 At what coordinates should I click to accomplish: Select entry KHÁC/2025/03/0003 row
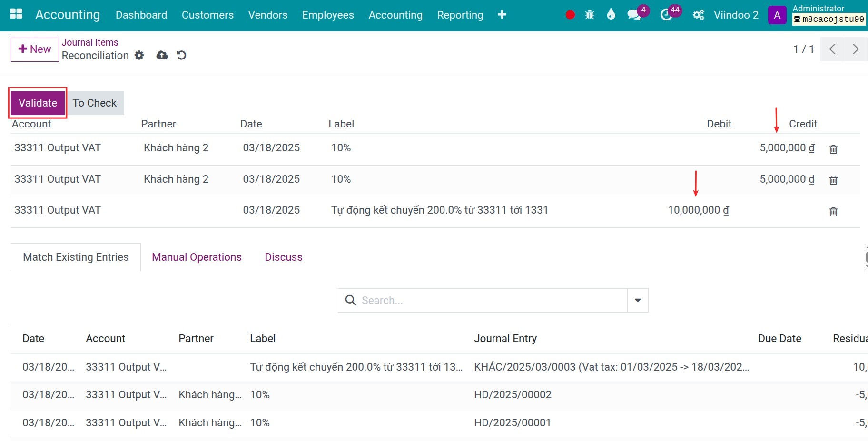(439, 367)
